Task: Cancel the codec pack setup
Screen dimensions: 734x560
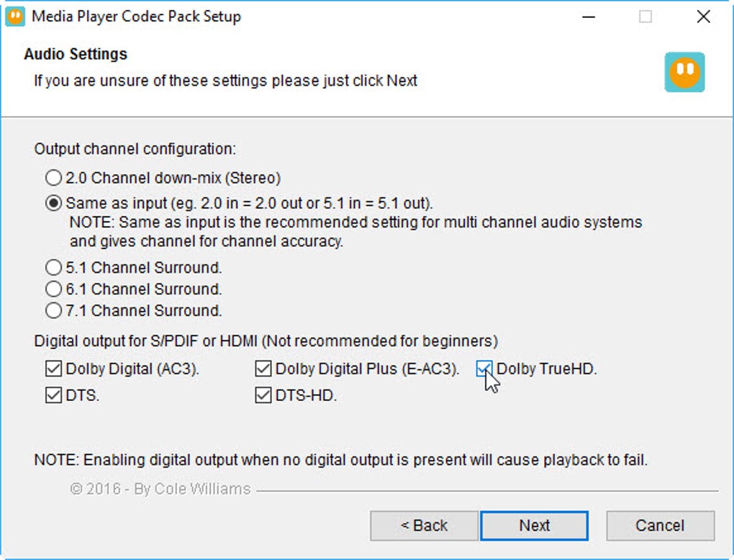Action: tap(660, 525)
